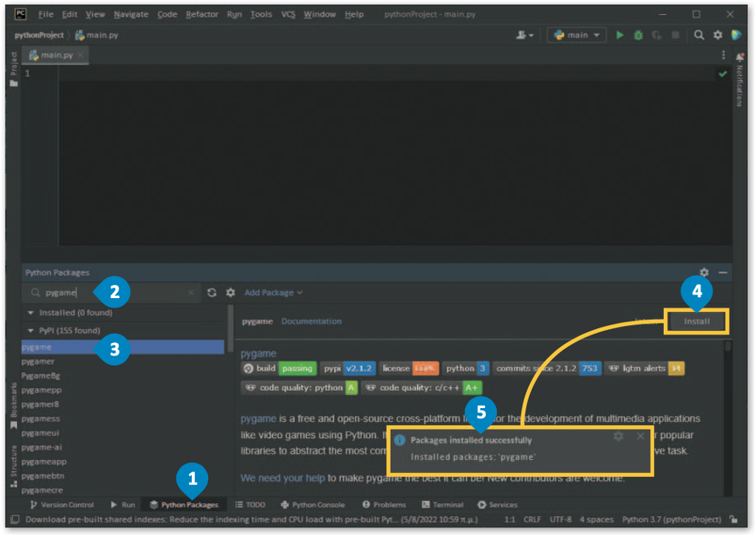The height and width of the screenshot is (535, 756).
Task: Open the package repositories gear next to search
Action: click(231, 293)
